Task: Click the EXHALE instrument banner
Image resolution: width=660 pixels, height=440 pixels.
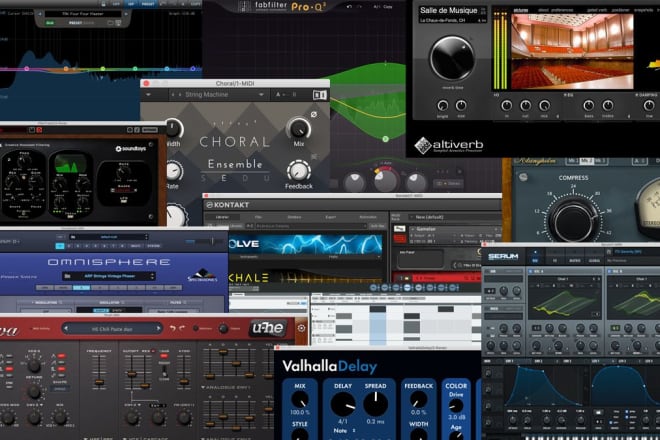Action: 306,277
